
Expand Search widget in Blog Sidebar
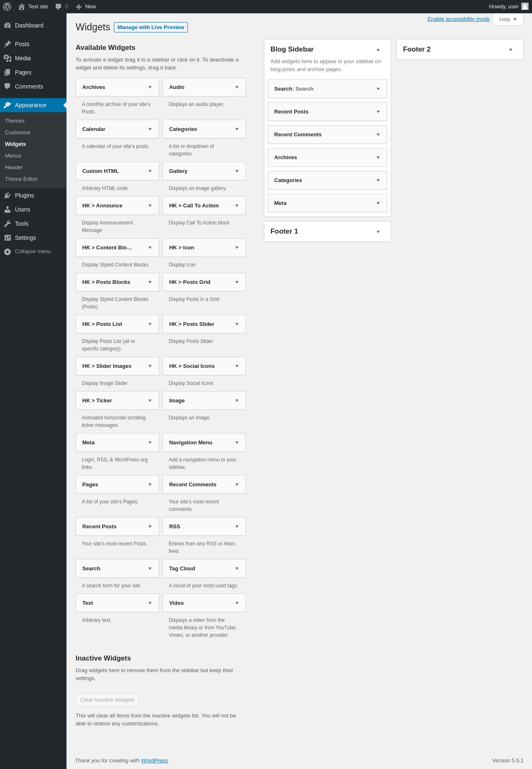click(378, 89)
